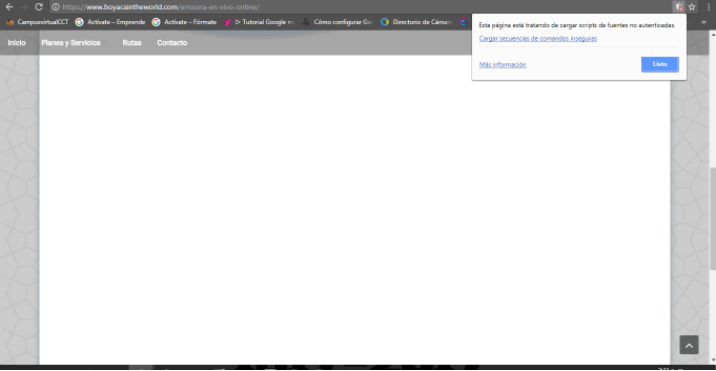
Task: Click the blocked insecure scripts shield icon
Action: point(679,7)
